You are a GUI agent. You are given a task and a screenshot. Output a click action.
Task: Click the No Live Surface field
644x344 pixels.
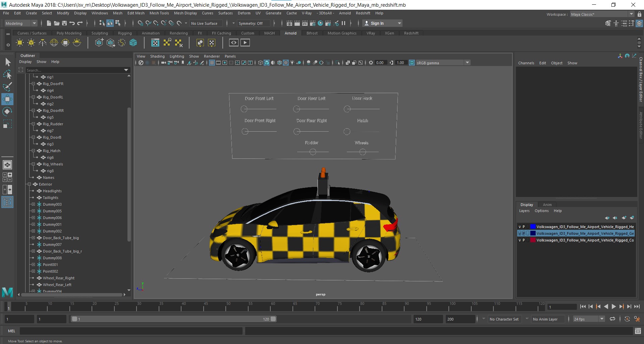[206, 23]
